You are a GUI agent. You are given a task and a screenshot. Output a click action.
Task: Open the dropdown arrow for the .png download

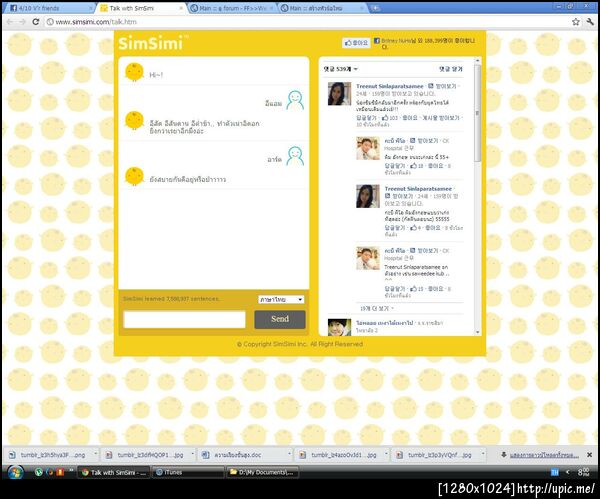pos(96,454)
